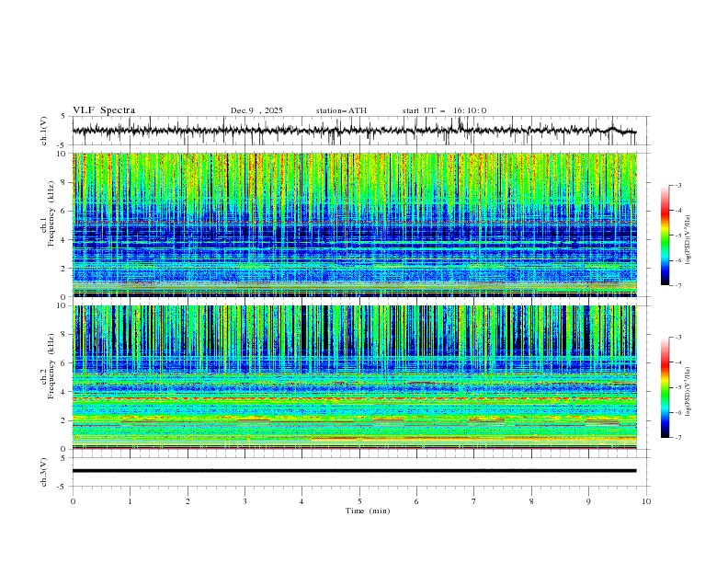728x563 pixels.
Task: Click the ch.2 spectrogram plot
Action: [355, 377]
